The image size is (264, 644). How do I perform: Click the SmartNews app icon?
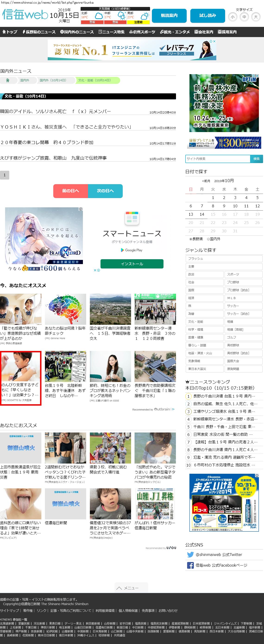(x=132, y=218)
